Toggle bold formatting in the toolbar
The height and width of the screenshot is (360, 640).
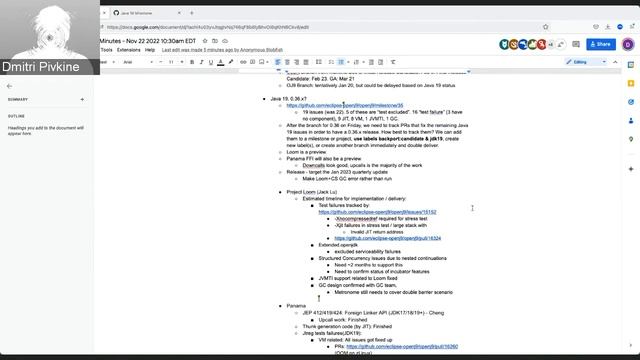192,62
